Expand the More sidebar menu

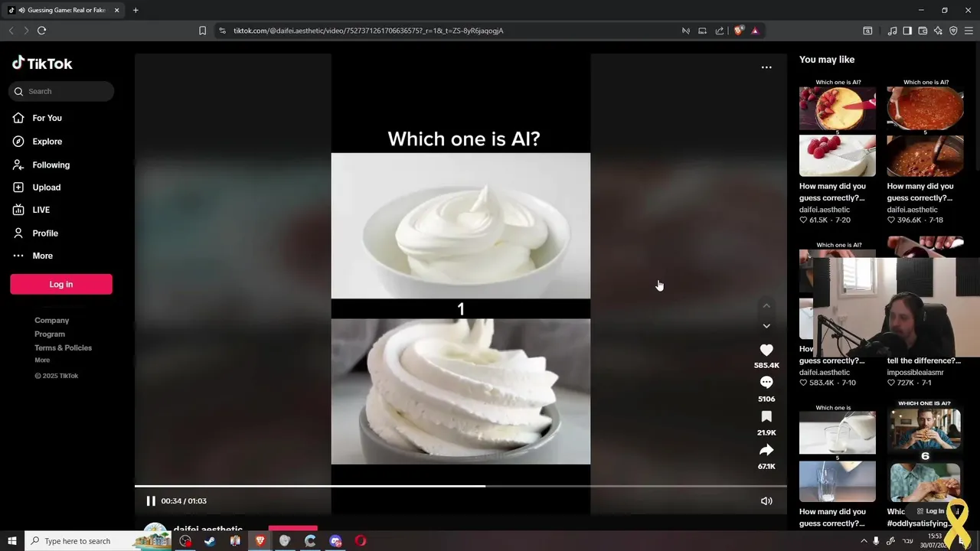[x=42, y=256]
